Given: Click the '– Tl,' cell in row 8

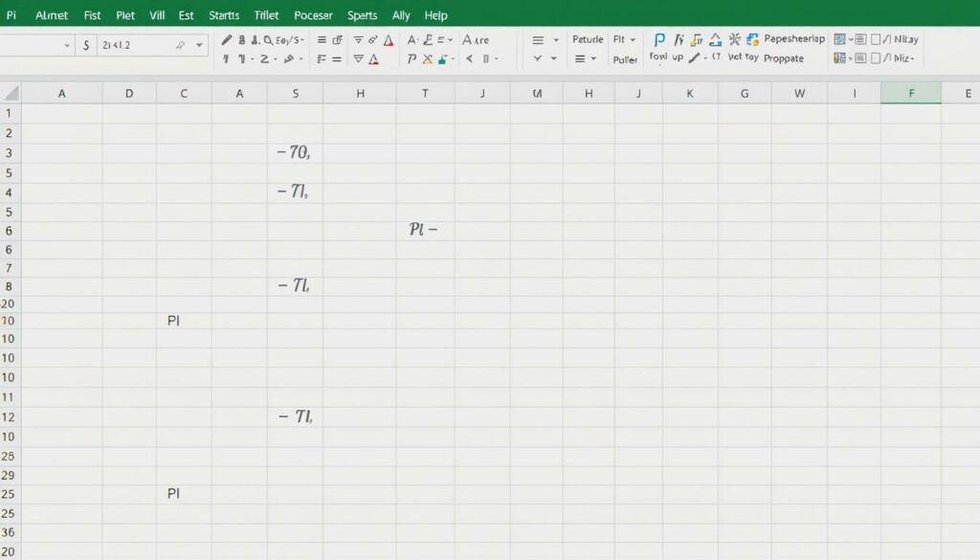Looking at the screenshot, I should pos(295,286).
